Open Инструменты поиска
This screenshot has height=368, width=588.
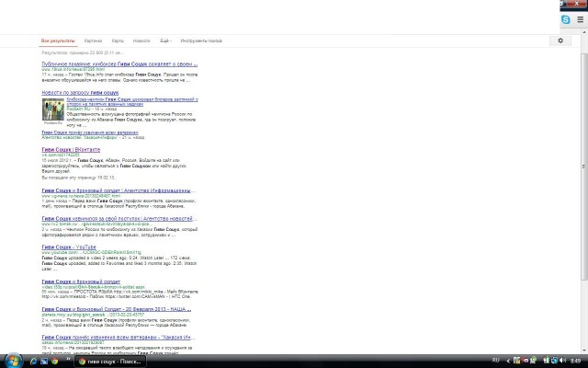[201, 40]
